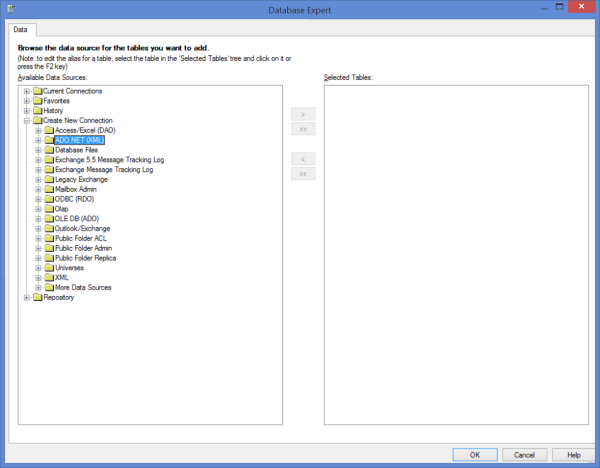Click the add all tables (>>) button
The image size is (600, 468).
click(x=302, y=129)
